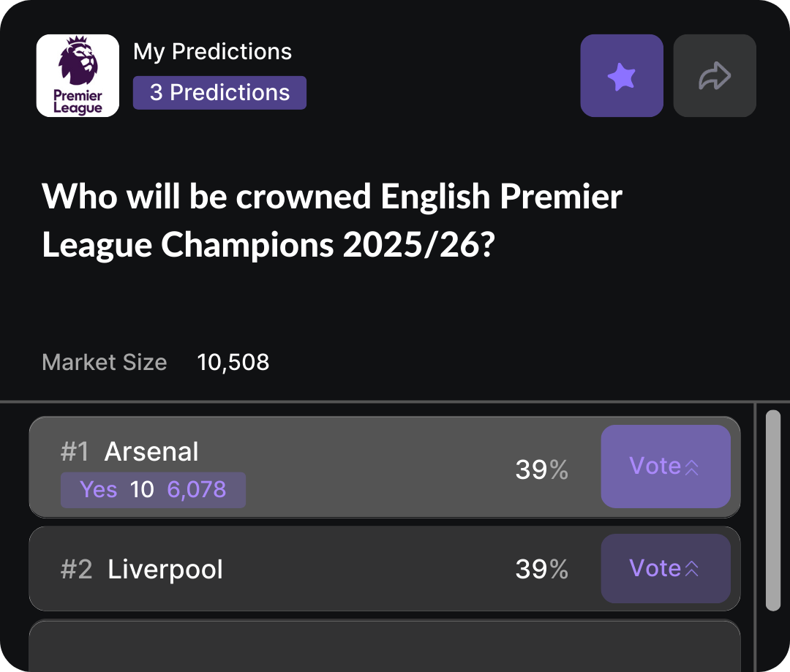Click the Premier League logo
Viewport: 790px width, 672px height.
click(x=78, y=75)
